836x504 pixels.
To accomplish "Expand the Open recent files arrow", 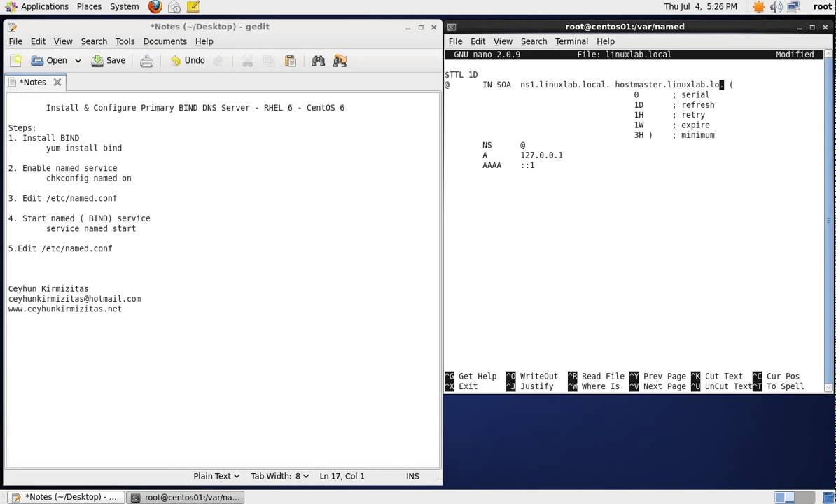I will point(78,61).
